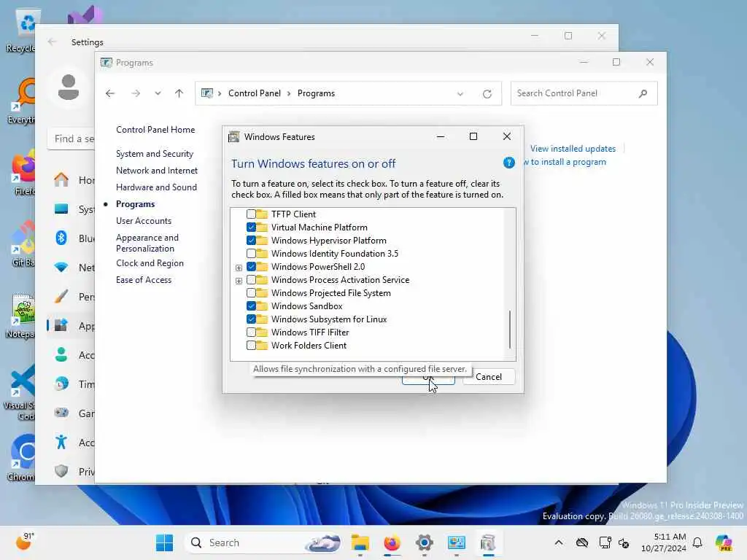Viewport: 747px width, 560px height.
Task: Open Hardware and Sound category
Action: coord(156,187)
